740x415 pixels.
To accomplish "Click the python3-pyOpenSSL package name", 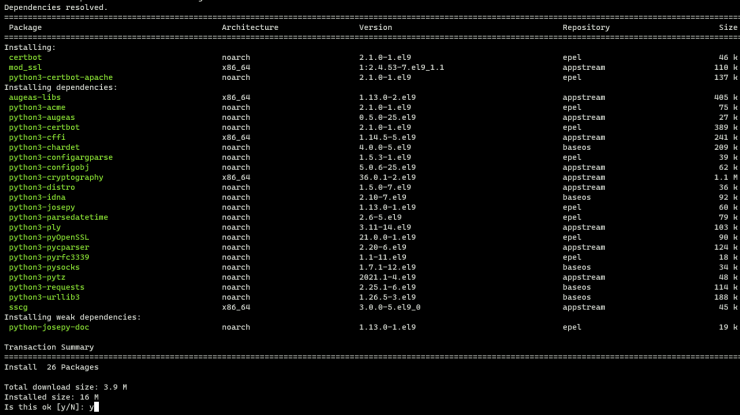I will [x=52, y=237].
